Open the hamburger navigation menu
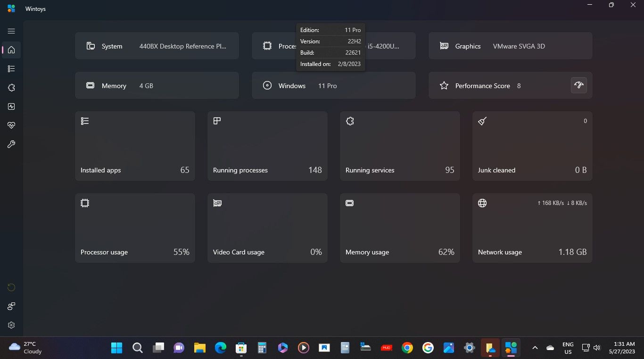This screenshot has height=359, width=644. click(11, 31)
